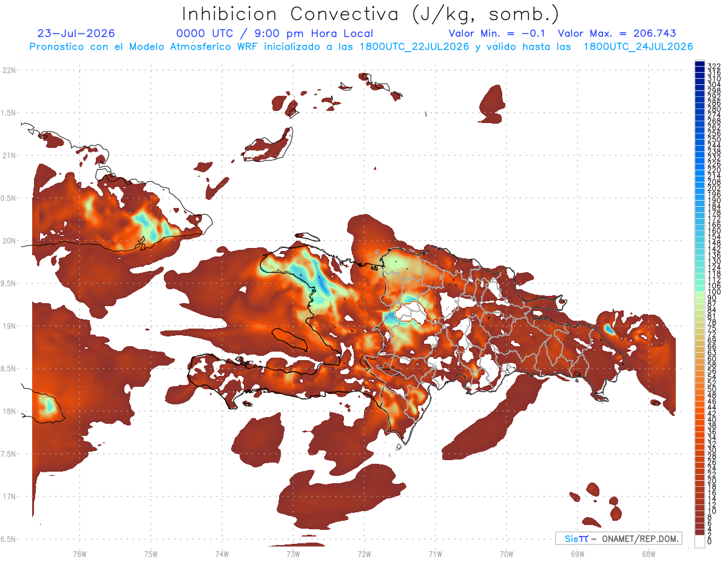
Task: Click the '21N' latitude label
Action: click(9, 155)
